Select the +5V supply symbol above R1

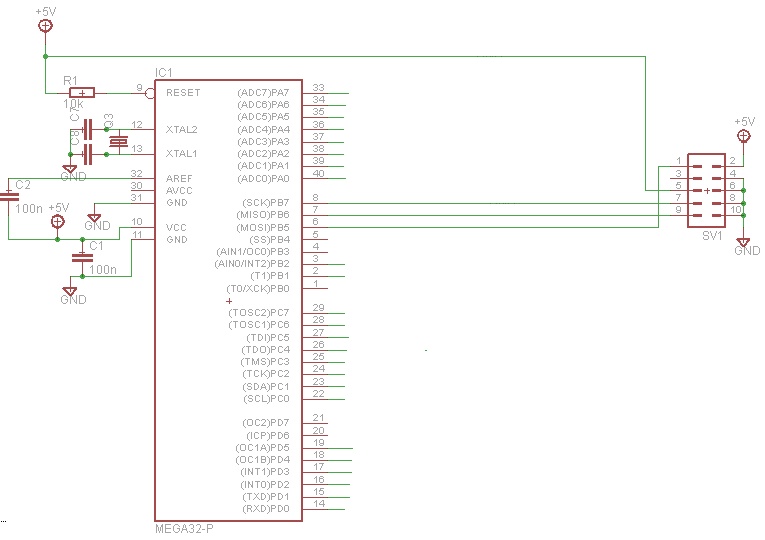click(45, 26)
